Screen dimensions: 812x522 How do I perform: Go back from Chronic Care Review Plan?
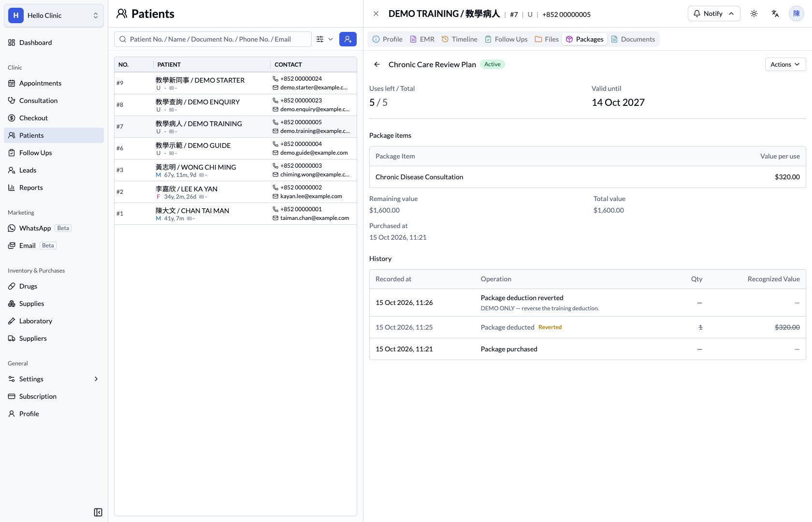click(x=377, y=64)
